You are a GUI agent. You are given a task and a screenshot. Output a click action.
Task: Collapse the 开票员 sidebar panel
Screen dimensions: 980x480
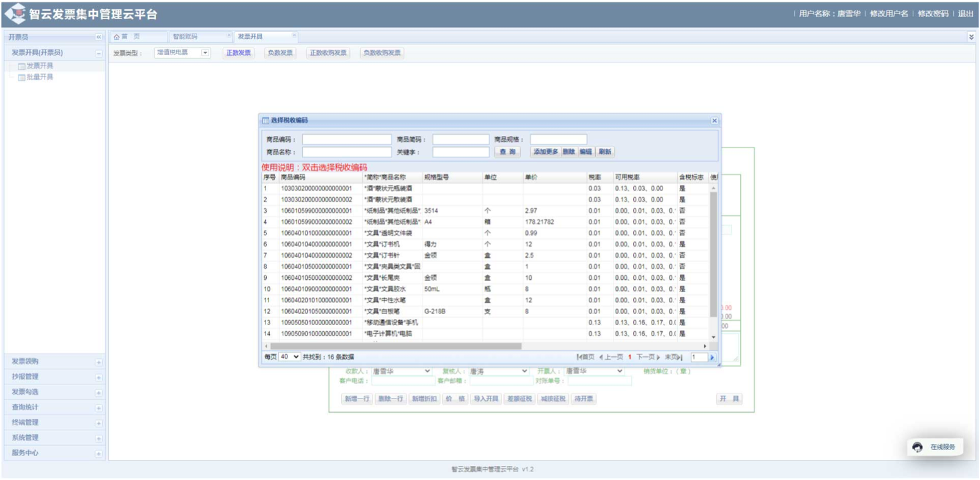pos(98,37)
